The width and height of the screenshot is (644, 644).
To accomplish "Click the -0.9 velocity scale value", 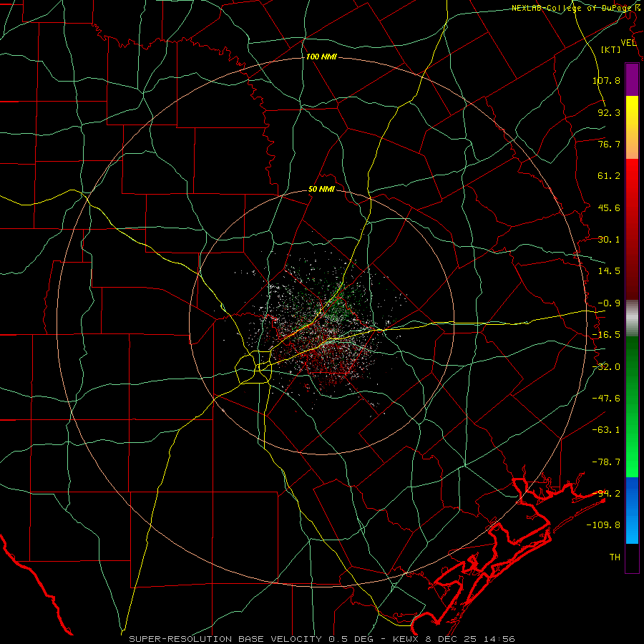I will point(609,303).
